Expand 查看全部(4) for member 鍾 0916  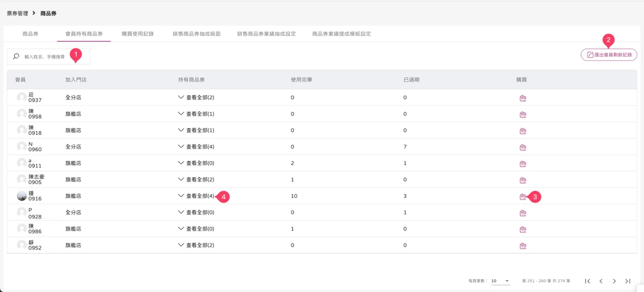196,196
